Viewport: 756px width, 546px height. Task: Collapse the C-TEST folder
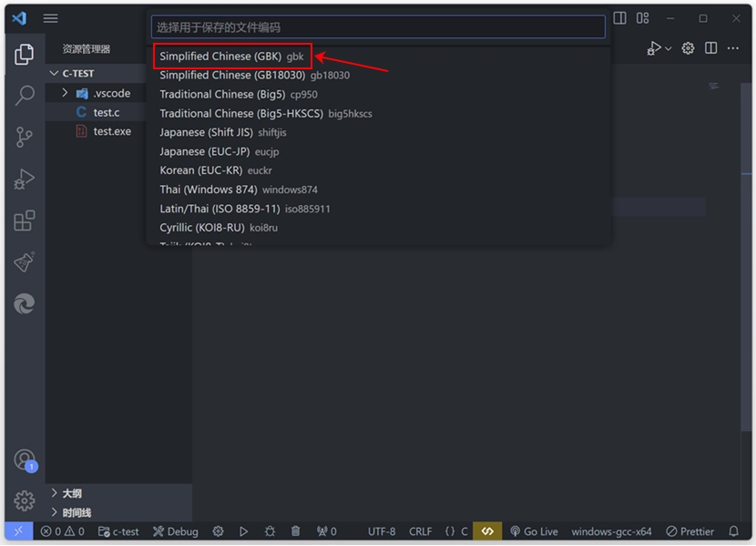point(77,73)
